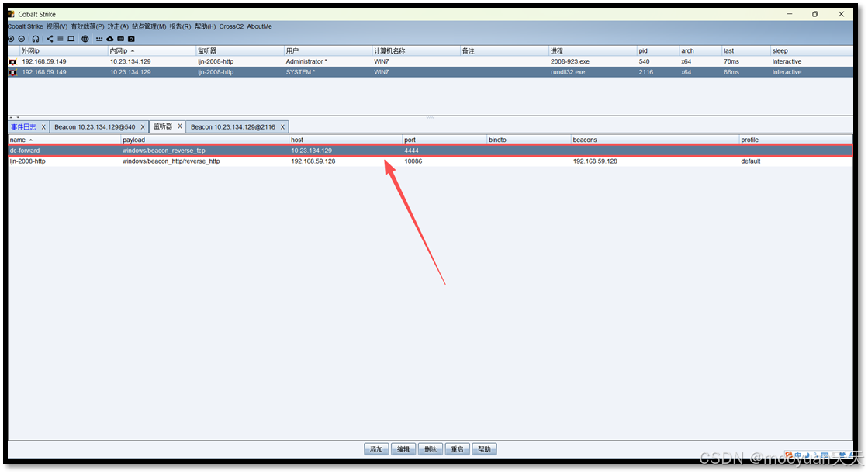This screenshot has width=868, height=474.
Task: Click the connect (plus) toolbar icon
Action: (x=11, y=39)
